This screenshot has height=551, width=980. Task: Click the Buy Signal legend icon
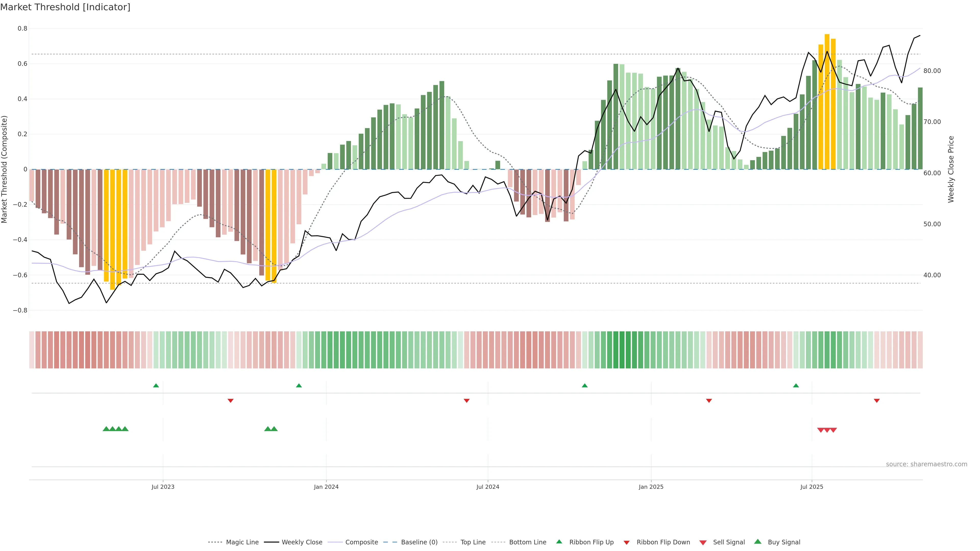[758, 542]
